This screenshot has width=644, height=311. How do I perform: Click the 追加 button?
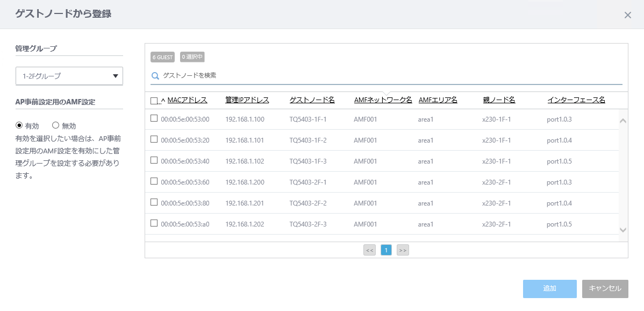549,289
